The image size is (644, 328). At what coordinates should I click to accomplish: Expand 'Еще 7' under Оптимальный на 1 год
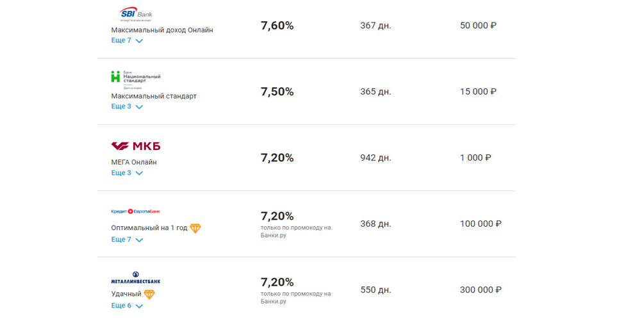pos(127,240)
